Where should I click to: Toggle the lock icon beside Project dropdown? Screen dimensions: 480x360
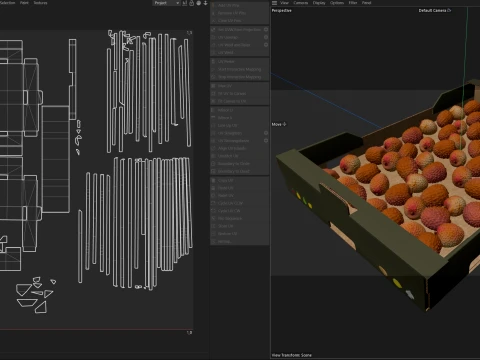tap(191, 3)
